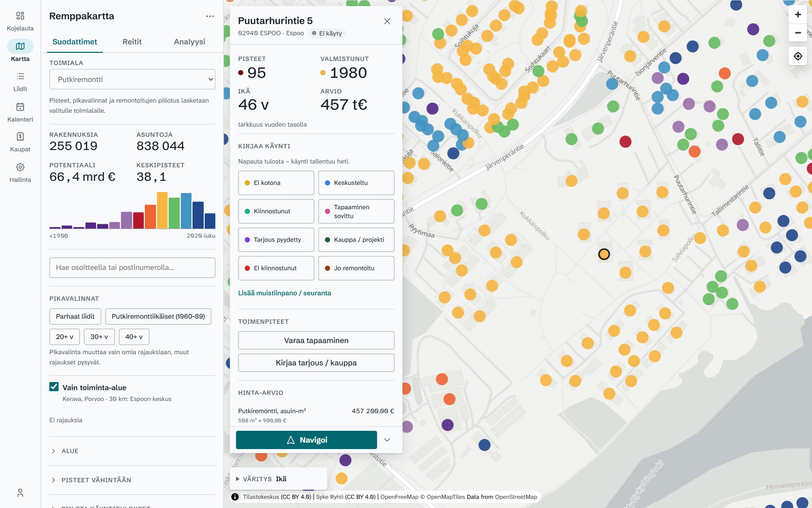The image size is (812, 508).
Task: Toggle Vain toiminta-alue checkbox
Action: (x=54, y=387)
